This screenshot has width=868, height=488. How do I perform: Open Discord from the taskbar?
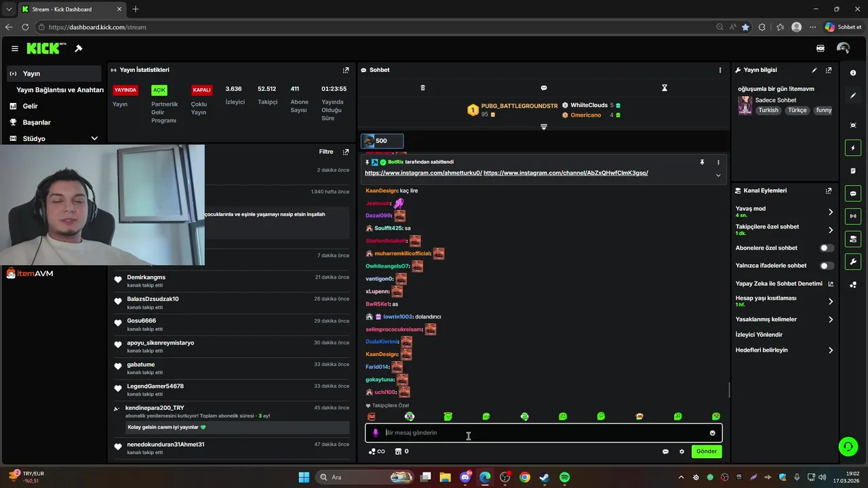[465, 477]
